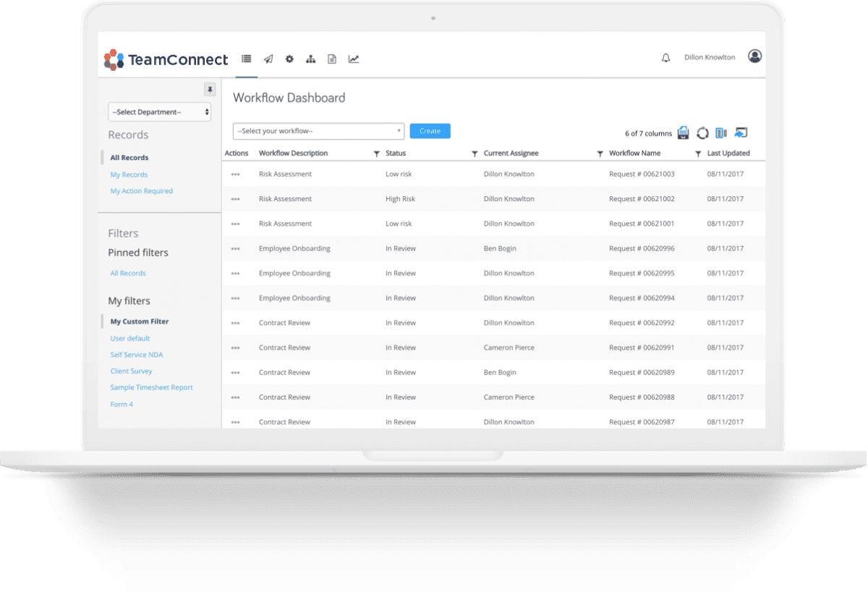868x600 pixels.
Task: Click Employee Onboarding in Request # 00620995 row
Action: coord(294,274)
